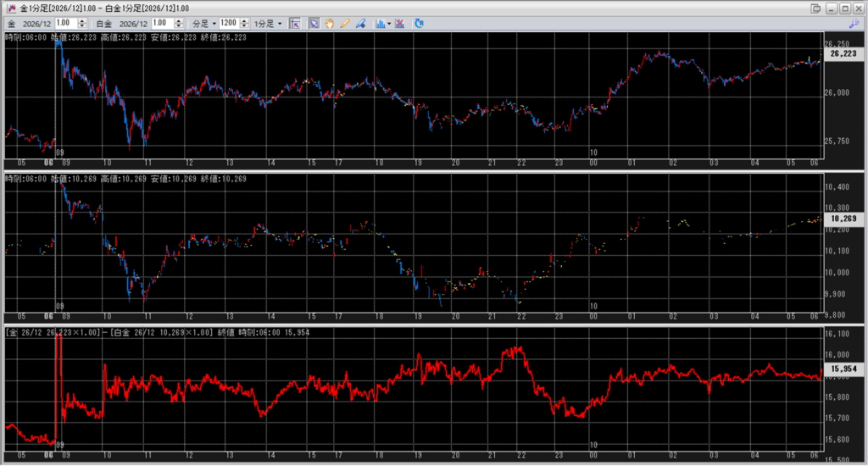Click the eraser brush tool icon

(360, 24)
